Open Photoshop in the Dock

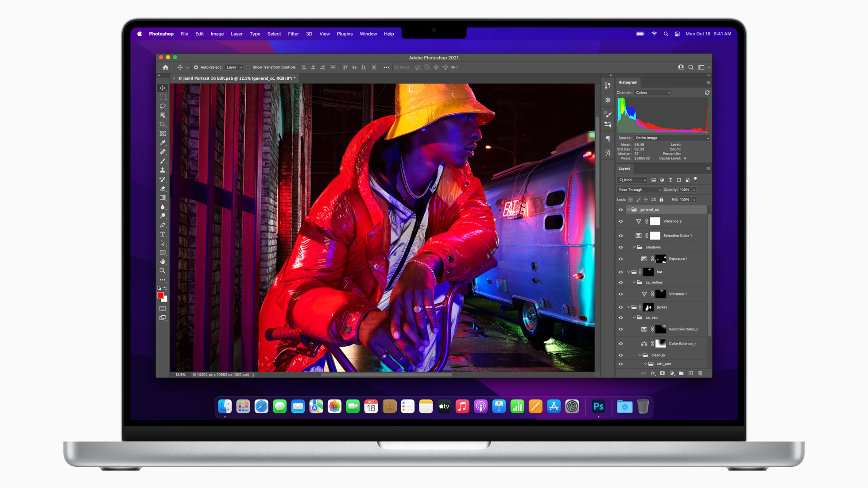[x=598, y=407]
